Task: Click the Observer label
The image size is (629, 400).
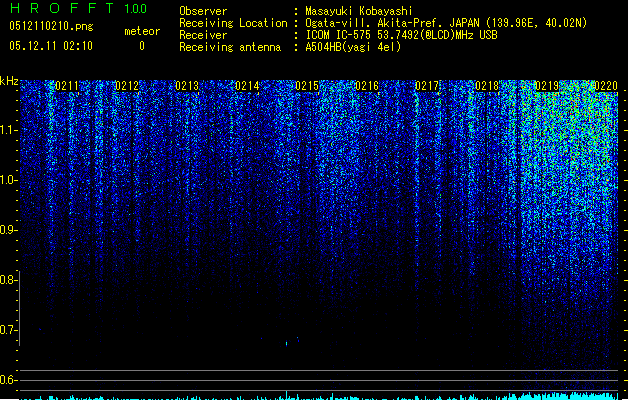Action: (203, 11)
